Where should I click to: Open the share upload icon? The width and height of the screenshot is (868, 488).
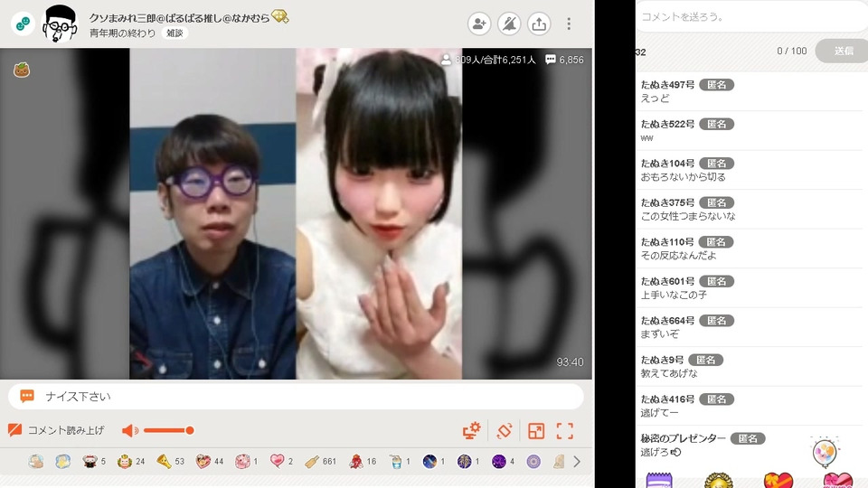coord(539,23)
